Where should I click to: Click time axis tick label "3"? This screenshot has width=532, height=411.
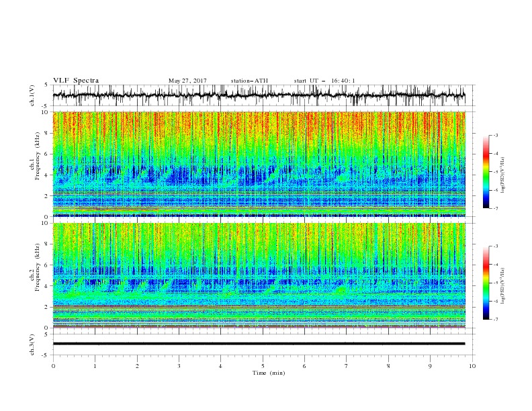[179, 366]
